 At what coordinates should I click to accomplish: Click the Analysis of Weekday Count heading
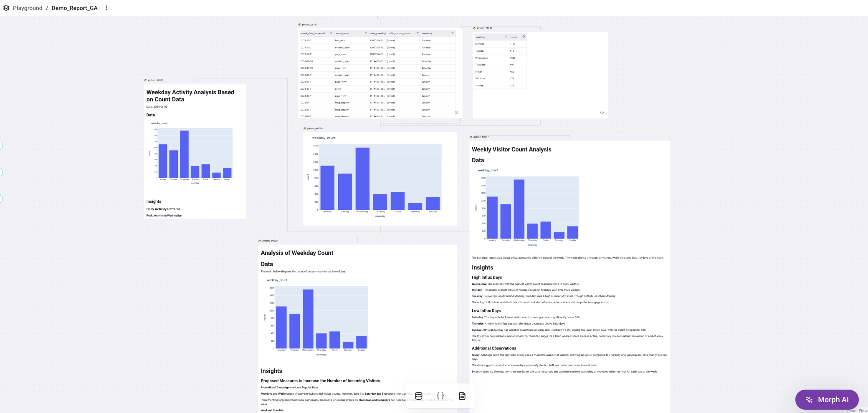(297, 253)
